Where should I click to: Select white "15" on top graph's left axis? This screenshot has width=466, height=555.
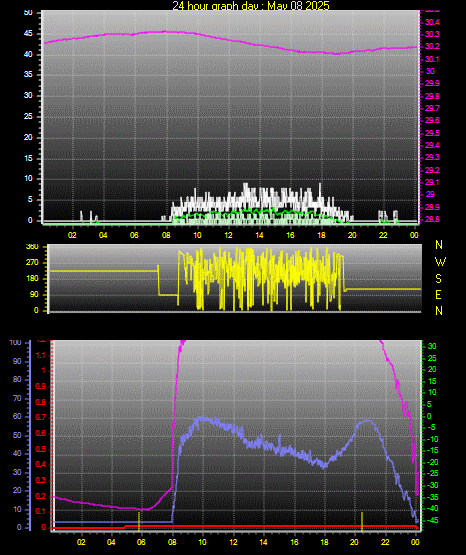(x=28, y=158)
